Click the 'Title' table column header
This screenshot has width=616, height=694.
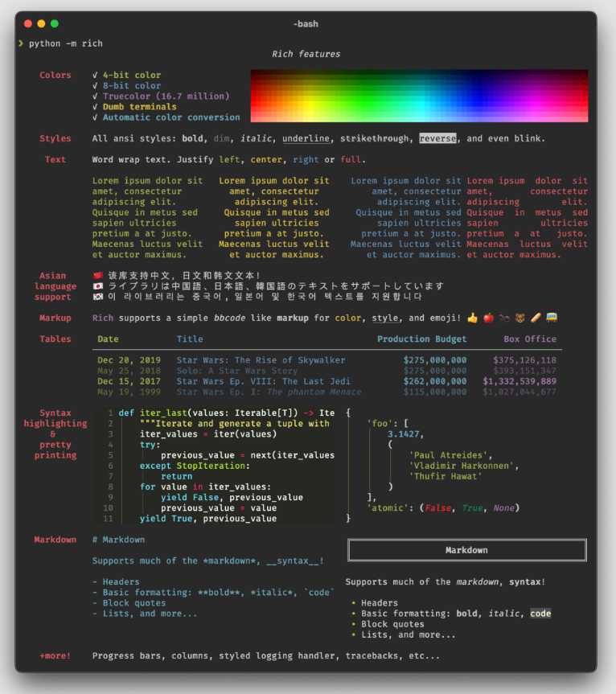coord(190,339)
